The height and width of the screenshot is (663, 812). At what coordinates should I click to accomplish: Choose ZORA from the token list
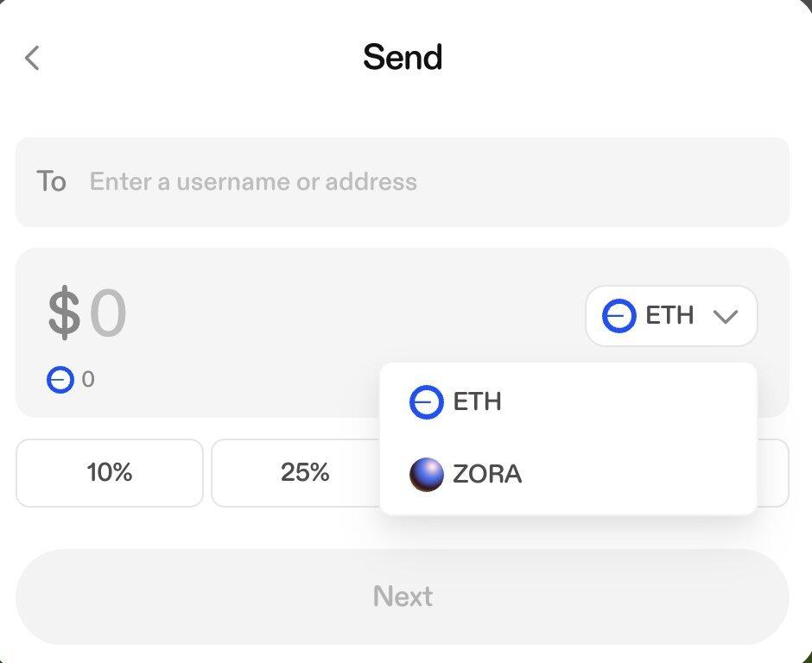click(487, 475)
